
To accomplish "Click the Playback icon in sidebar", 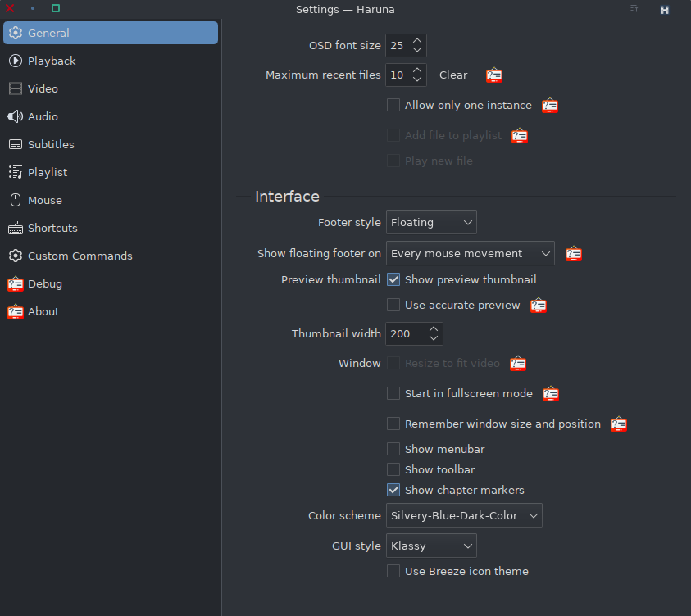I will [x=15, y=61].
